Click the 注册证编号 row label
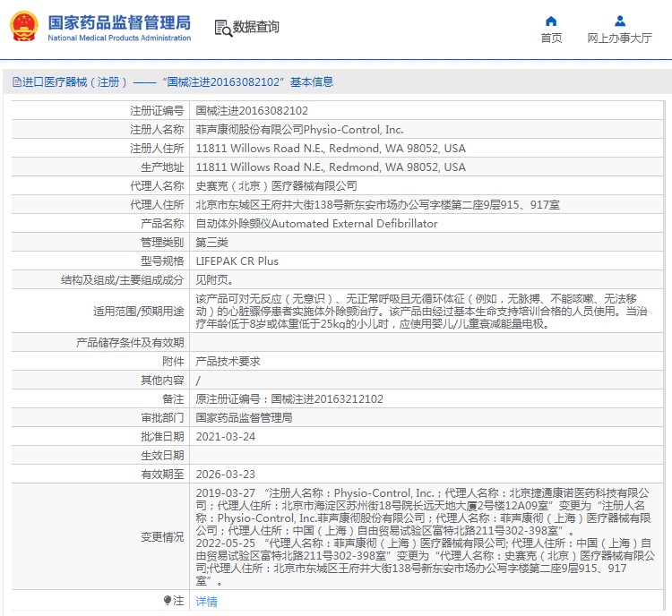Image resolution: width=672 pixels, height=616 pixels. [x=157, y=111]
